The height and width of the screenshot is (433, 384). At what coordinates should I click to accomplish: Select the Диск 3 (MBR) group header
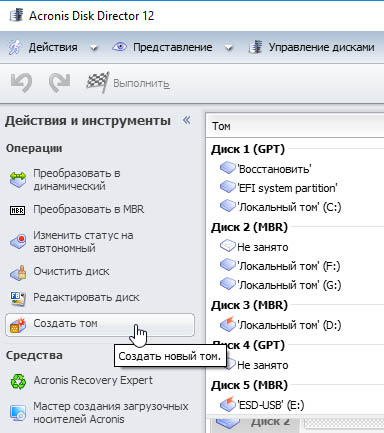tap(249, 305)
